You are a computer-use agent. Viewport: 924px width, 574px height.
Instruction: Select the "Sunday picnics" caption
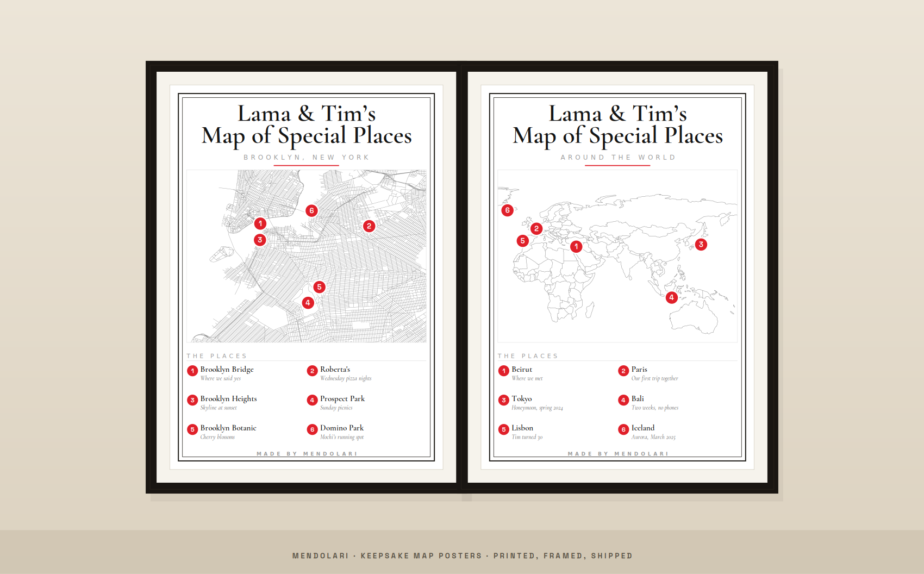(336, 408)
